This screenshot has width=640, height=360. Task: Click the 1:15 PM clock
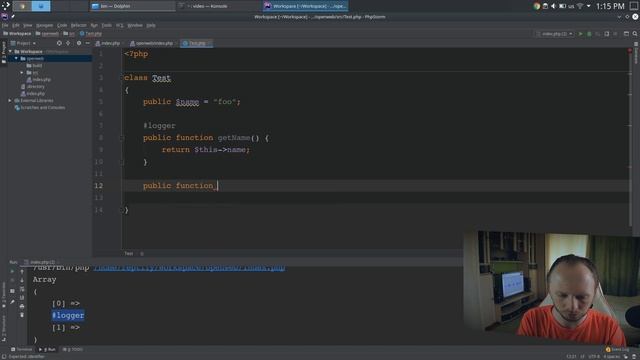click(610, 6)
